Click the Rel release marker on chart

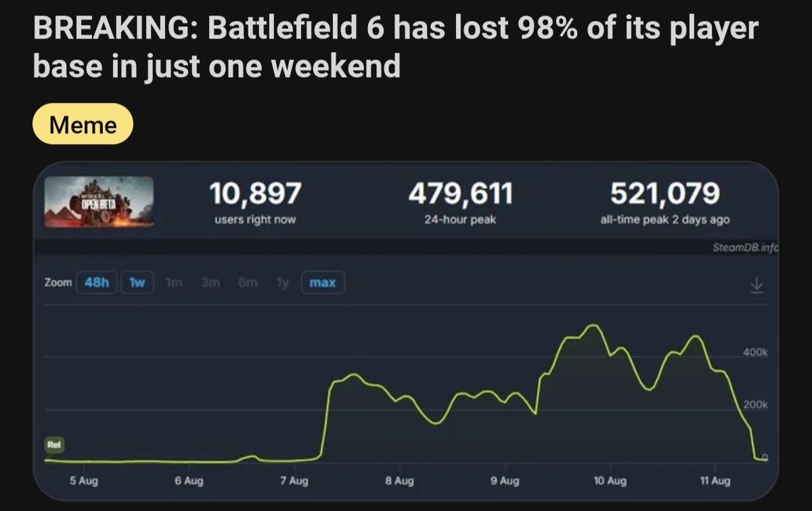tap(54, 445)
